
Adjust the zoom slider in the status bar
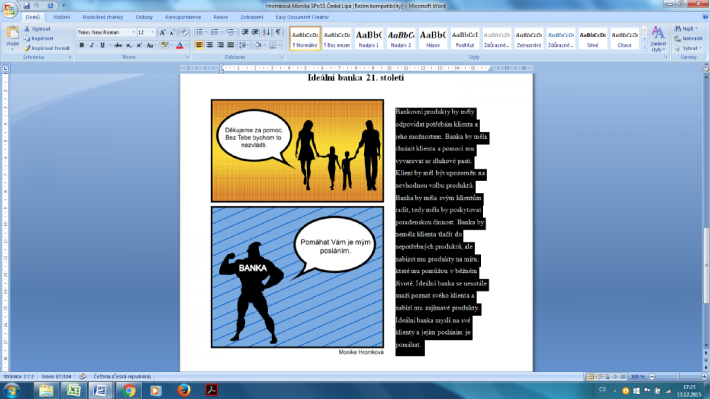pos(678,376)
